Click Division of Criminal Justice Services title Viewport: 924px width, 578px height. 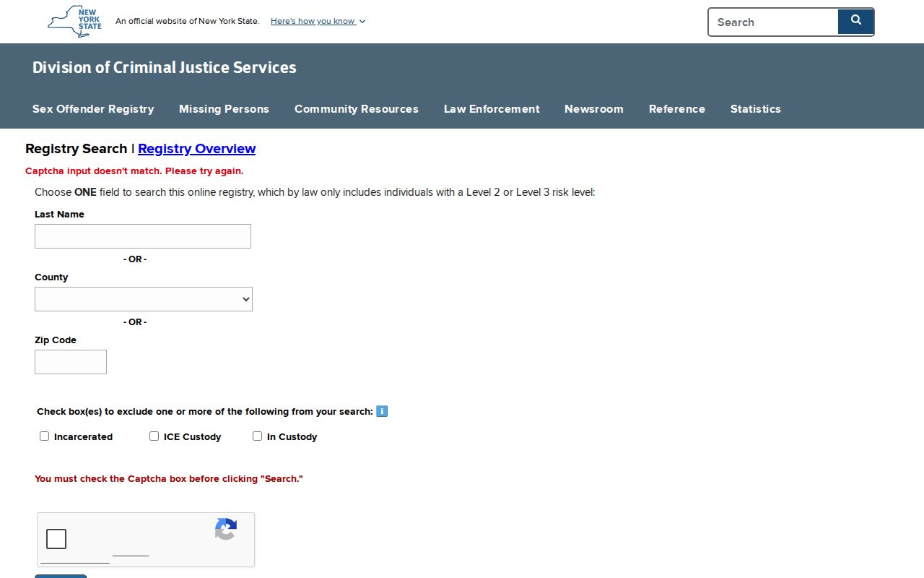click(x=165, y=67)
